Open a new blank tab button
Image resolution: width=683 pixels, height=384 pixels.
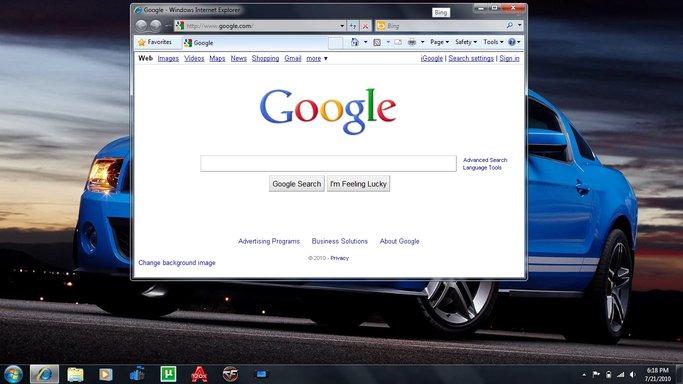[x=335, y=43]
